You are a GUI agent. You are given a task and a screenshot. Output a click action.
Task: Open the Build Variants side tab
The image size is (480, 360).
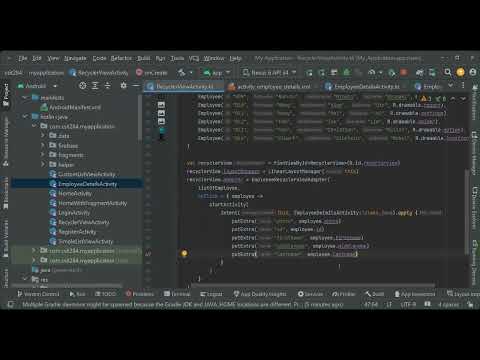[6, 238]
